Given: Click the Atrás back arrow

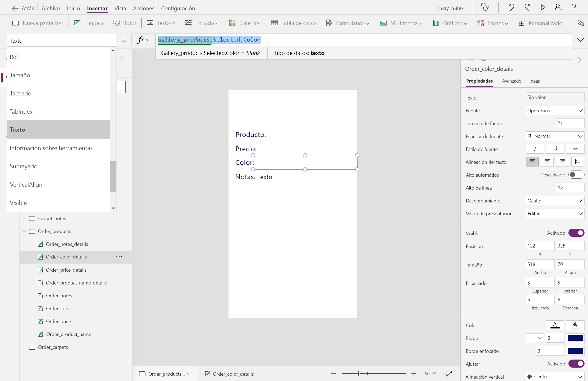Looking at the screenshot, I should pyautogui.click(x=15, y=8).
